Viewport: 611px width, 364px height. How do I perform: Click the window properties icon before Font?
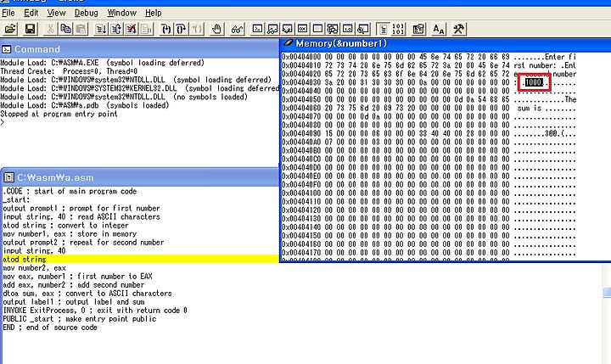click(x=418, y=29)
